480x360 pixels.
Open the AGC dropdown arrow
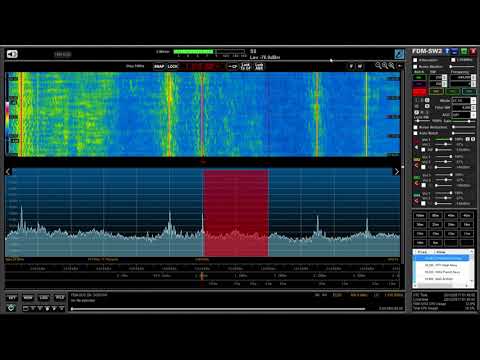(473, 115)
